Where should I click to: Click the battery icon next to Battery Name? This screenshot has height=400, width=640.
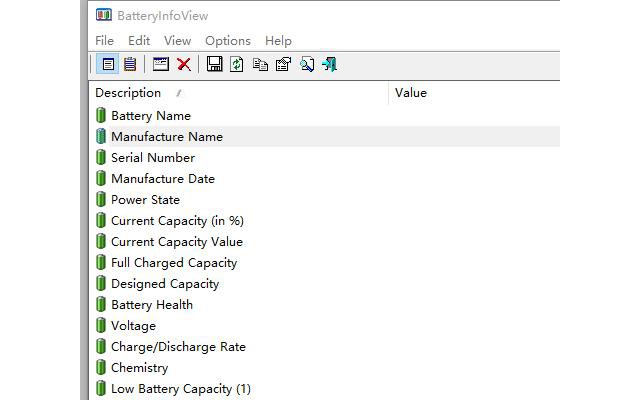pyautogui.click(x=101, y=116)
